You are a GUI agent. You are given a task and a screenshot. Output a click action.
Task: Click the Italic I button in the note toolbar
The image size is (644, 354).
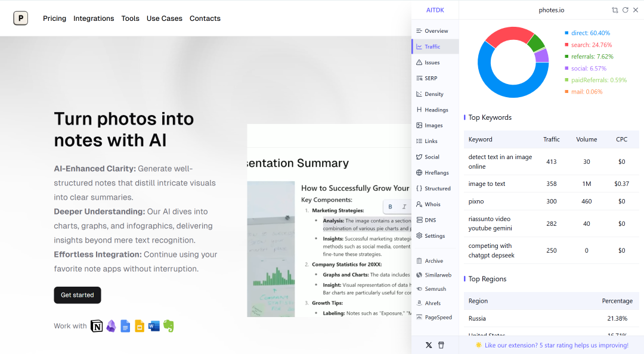pos(404,207)
